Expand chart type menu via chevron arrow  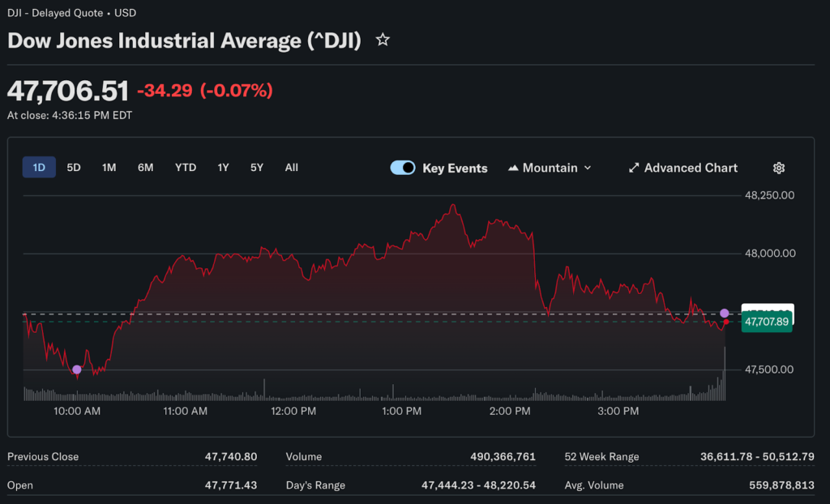pos(588,168)
